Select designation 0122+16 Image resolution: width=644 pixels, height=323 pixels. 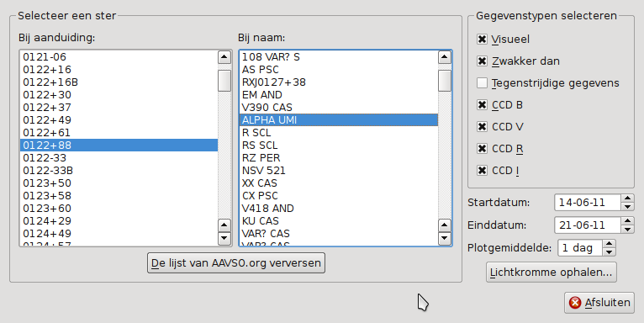tap(119, 70)
